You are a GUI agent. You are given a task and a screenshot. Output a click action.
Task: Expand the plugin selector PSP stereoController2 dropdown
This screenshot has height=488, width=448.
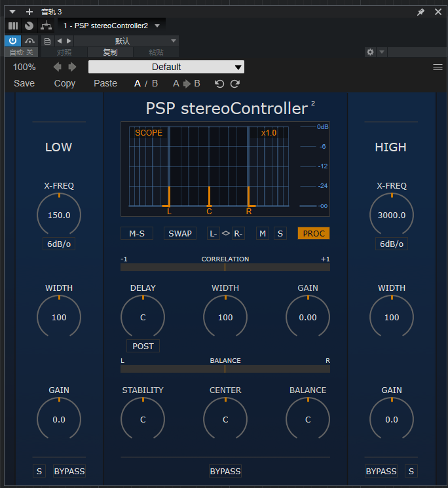click(157, 26)
